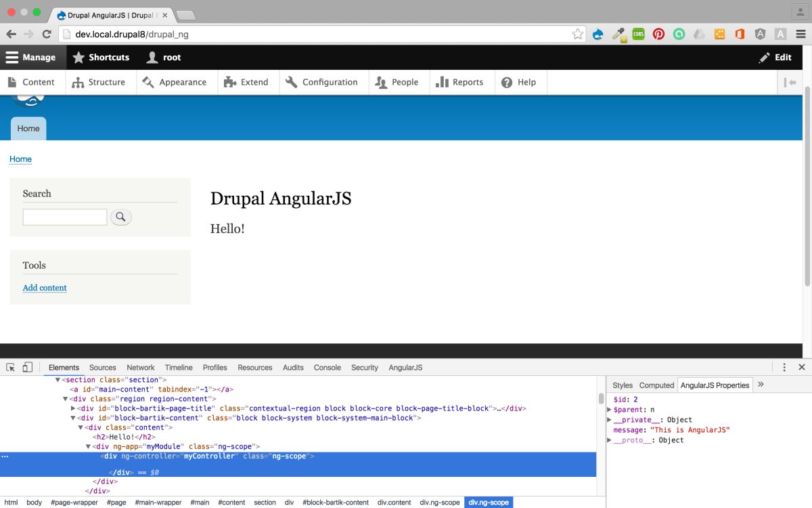Expand the __private__ Object property
This screenshot has width=812, height=508.
click(x=610, y=420)
